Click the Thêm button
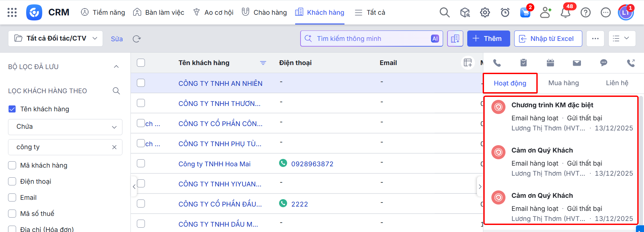Screen dimensions: 644x232 488,39
